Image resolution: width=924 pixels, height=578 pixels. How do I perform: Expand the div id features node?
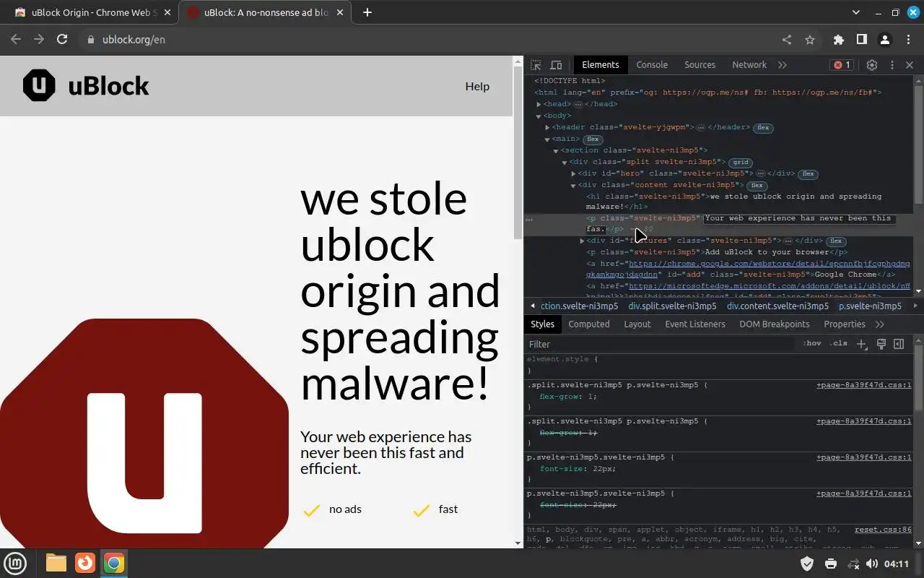[x=582, y=241]
